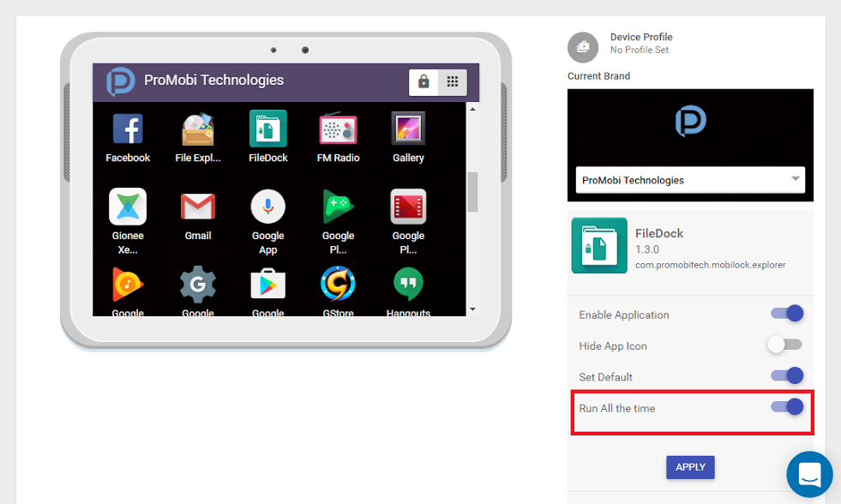Click the ProMobi logo in the tablet header
This screenshot has width=841, height=504.
pyautogui.click(x=121, y=81)
